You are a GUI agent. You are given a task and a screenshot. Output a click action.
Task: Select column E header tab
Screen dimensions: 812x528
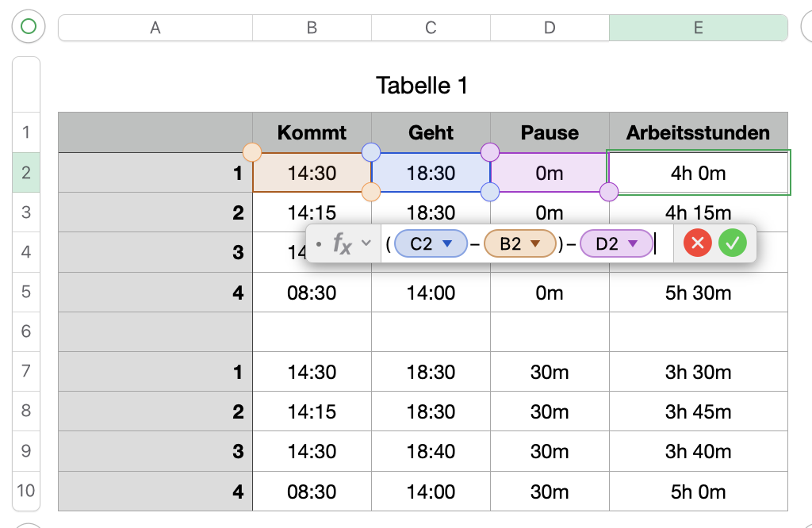point(698,28)
